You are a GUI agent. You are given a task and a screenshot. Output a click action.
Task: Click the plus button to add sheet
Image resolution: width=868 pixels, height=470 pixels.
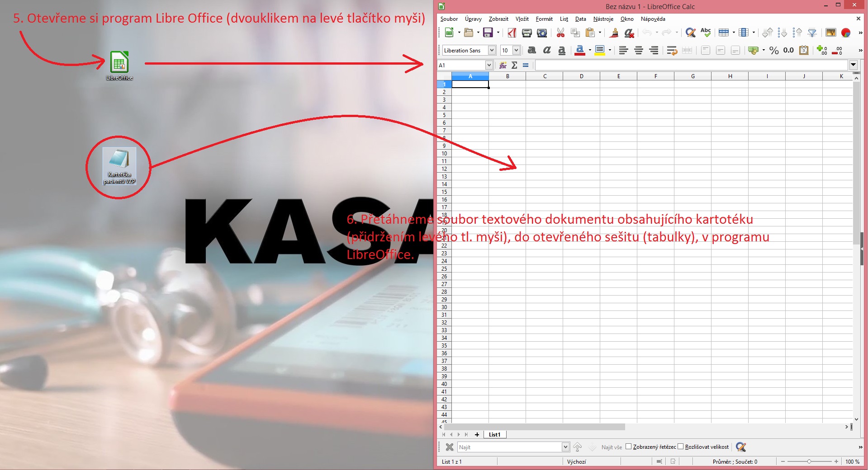[x=477, y=434]
